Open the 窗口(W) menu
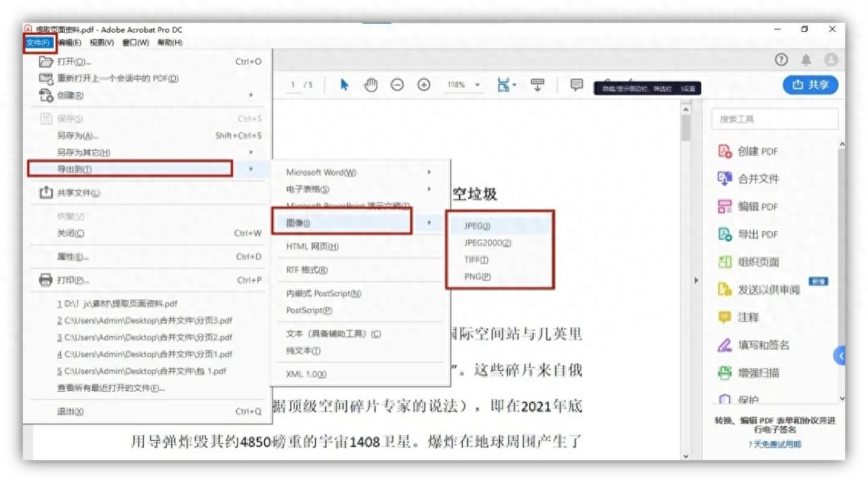 click(136, 43)
